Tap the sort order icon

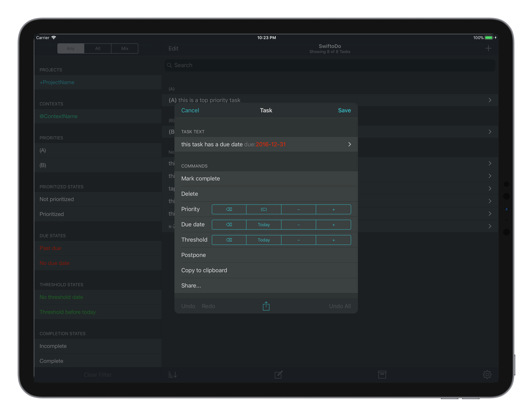point(172,375)
